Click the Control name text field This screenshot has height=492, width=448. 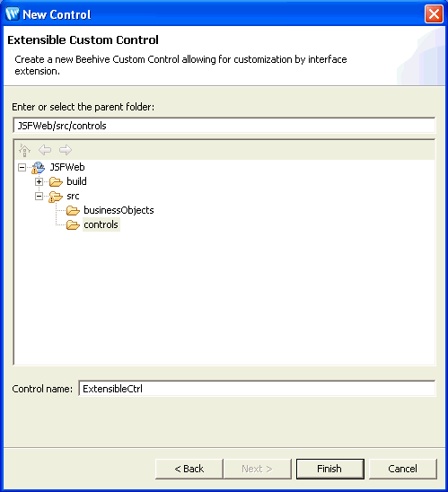pyautogui.click(x=257, y=389)
